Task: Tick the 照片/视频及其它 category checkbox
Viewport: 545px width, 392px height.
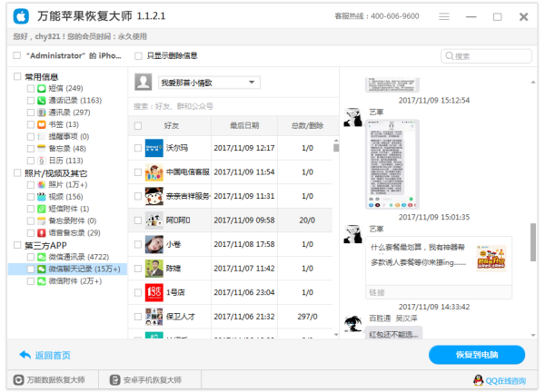Action: pyautogui.click(x=17, y=173)
